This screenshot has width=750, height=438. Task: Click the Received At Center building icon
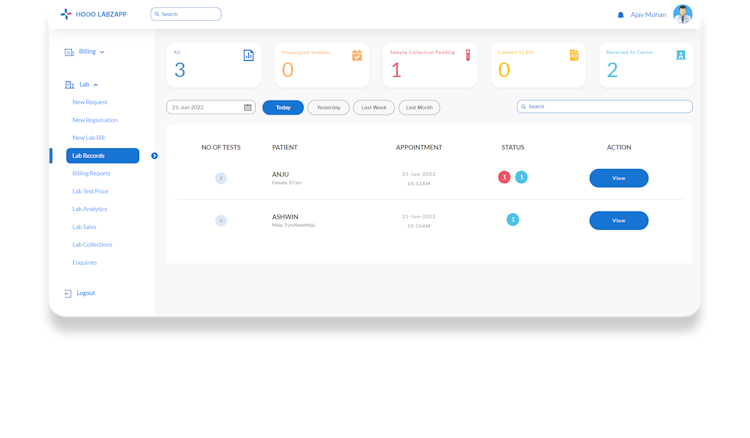tap(681, 55)
